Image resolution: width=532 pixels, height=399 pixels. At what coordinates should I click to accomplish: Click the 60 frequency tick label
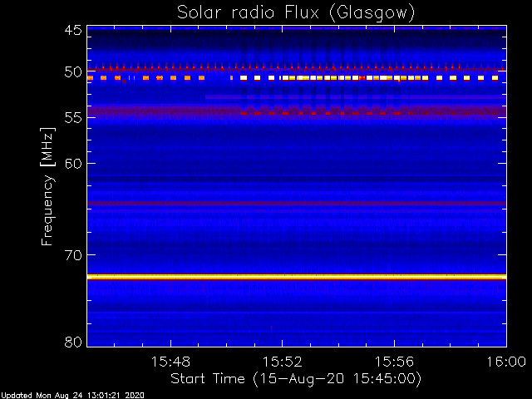pyautogui.click(x=73, y=164)
